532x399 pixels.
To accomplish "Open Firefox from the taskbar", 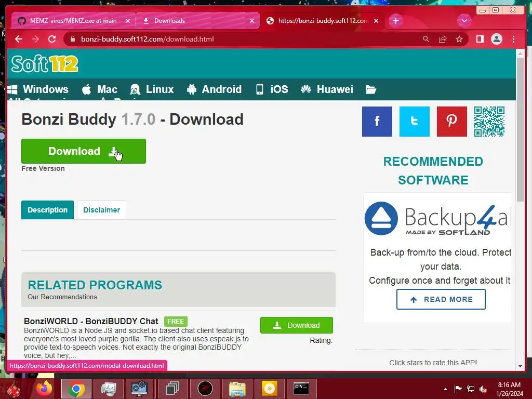I will [x=45, y=389].
